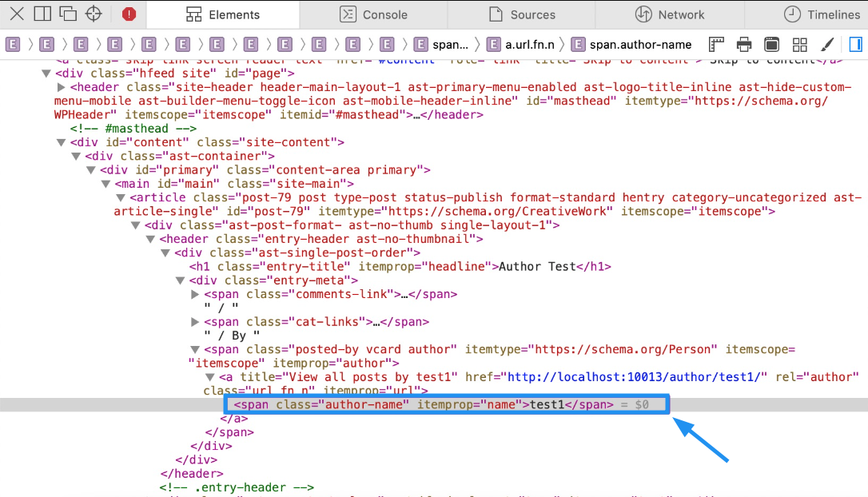Select the rel="author" attribute text
Image resolution: width=868 pixels, height=497 pixels.
(x=817, y=377)
